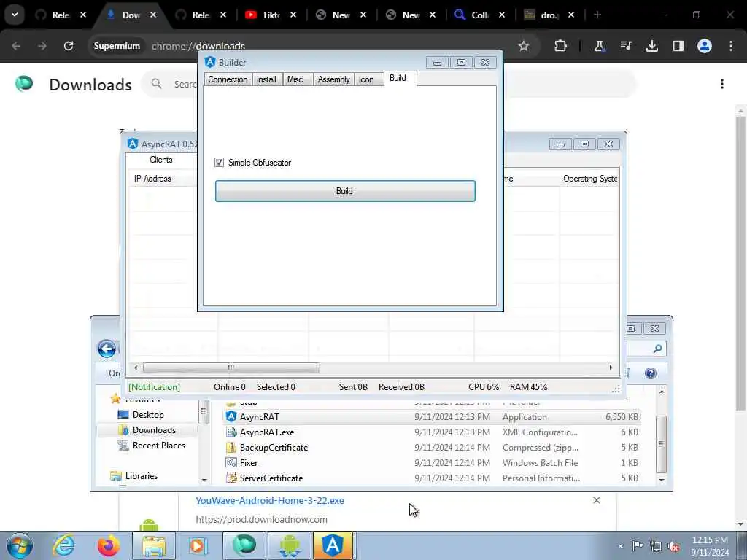Screen dimensions: 747x560
Task: Click the right scroll arrow in AsyncRAT
Action: click(x=611, y=367)
